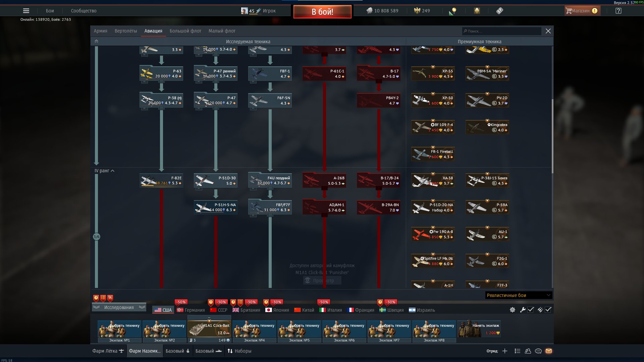Select the premium XA-38 aircraft card
This screenshot has width=644, height=362.
(433, 180)
